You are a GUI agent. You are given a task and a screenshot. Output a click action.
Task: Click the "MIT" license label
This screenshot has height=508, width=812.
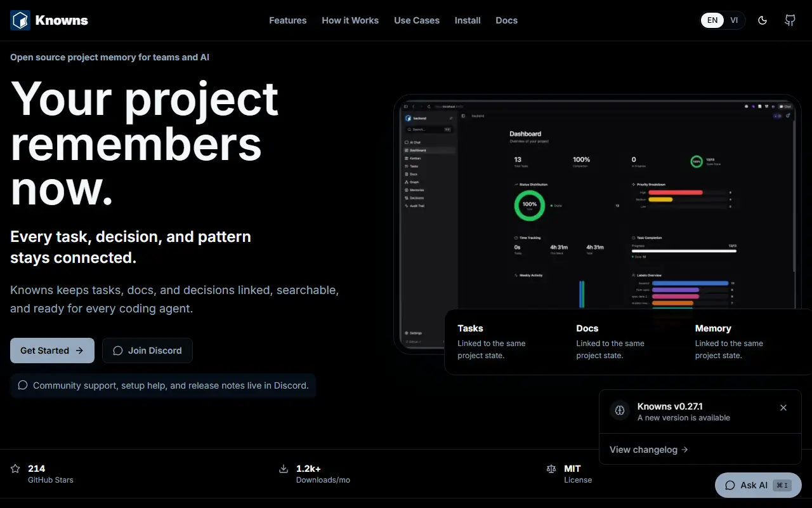coord(572,469)
